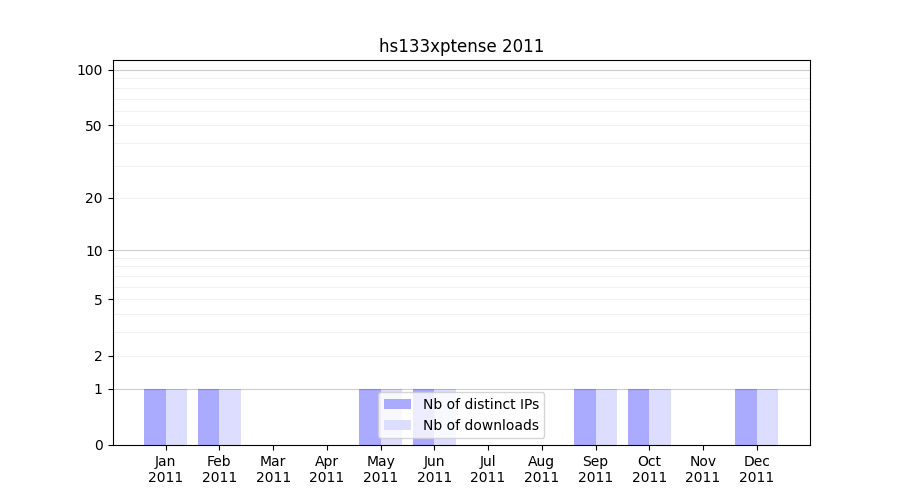This screenshot has width=900, height=500.
Task: Click the Sep 2011 distinct IPs bar
Action: 585,417
